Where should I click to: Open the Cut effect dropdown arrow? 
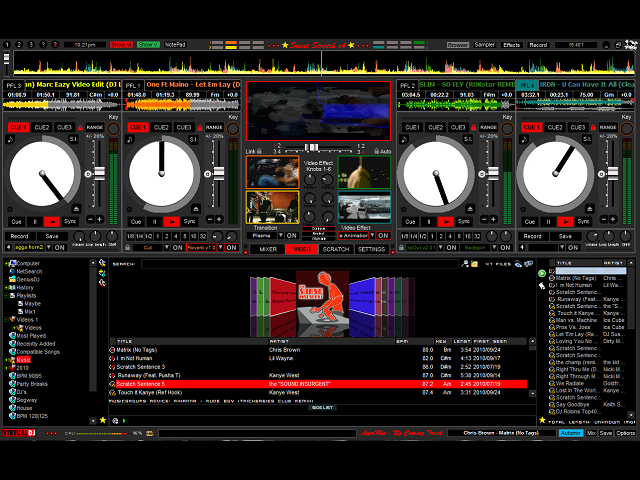[167, 247]
